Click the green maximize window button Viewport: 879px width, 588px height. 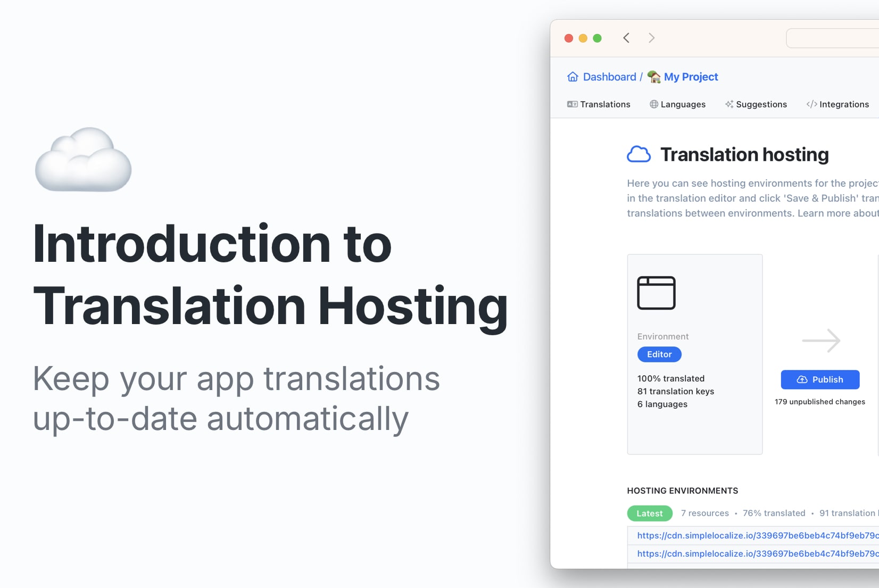598,38
